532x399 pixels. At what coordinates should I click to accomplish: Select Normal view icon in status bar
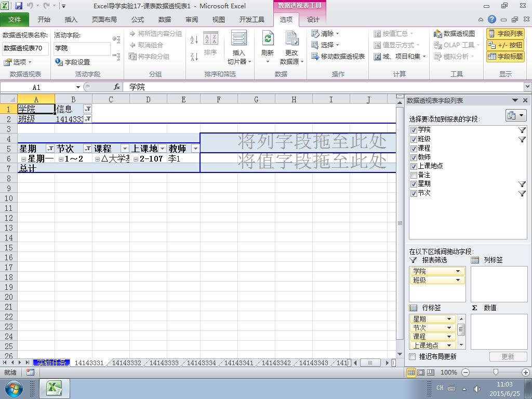coord(411,372)
